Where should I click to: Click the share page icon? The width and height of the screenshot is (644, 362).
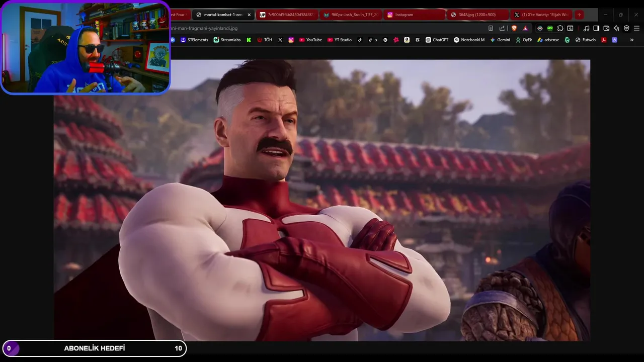point(502,28)
